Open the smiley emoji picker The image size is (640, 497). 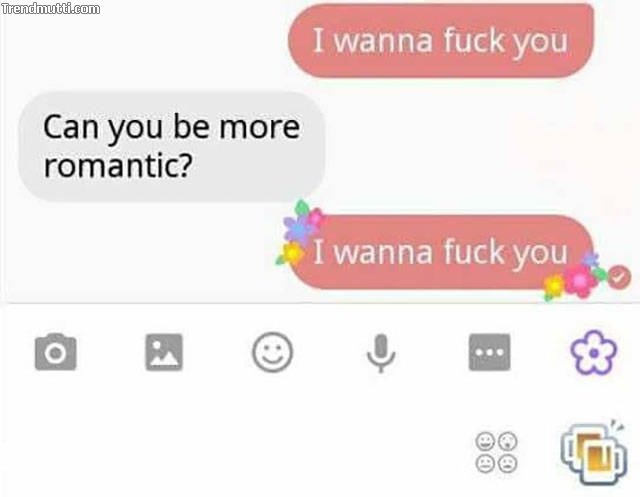(x=273, y=352)
